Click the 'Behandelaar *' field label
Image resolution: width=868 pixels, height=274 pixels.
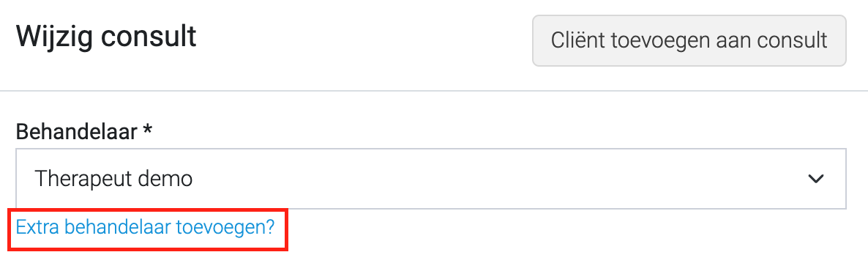pos(84,131)
